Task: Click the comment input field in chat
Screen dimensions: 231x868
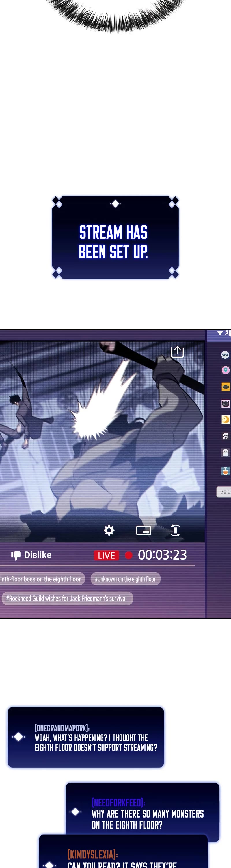Action: tap(223, 492)
